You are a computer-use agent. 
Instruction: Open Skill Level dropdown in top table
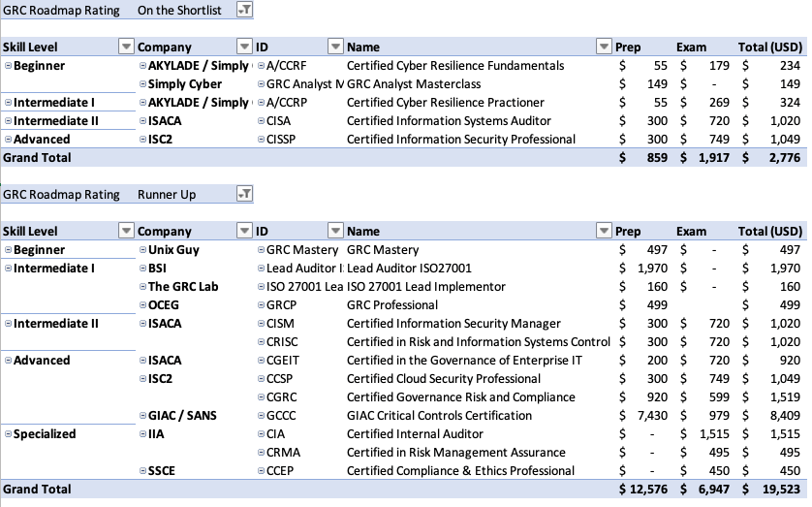[125, 47]
